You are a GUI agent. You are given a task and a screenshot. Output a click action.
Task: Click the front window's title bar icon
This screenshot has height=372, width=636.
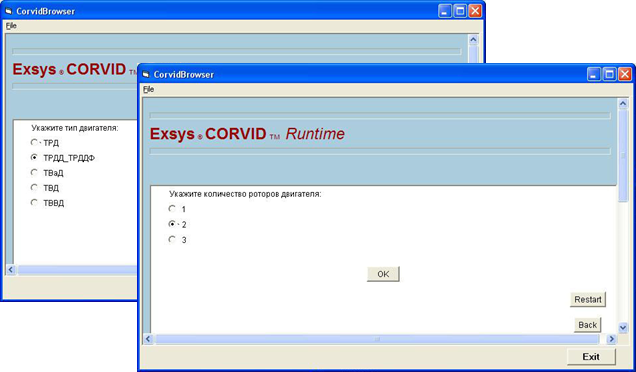point(146,75)
